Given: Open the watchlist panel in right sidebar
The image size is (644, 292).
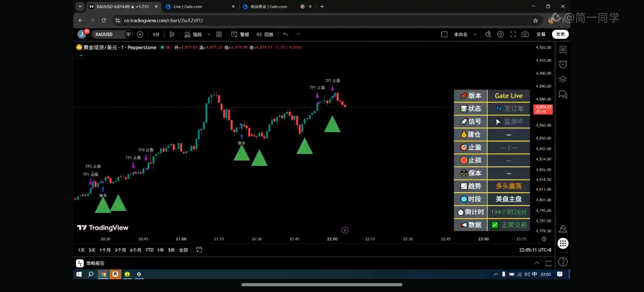Looking at the screenshot, I should point(563,50).
